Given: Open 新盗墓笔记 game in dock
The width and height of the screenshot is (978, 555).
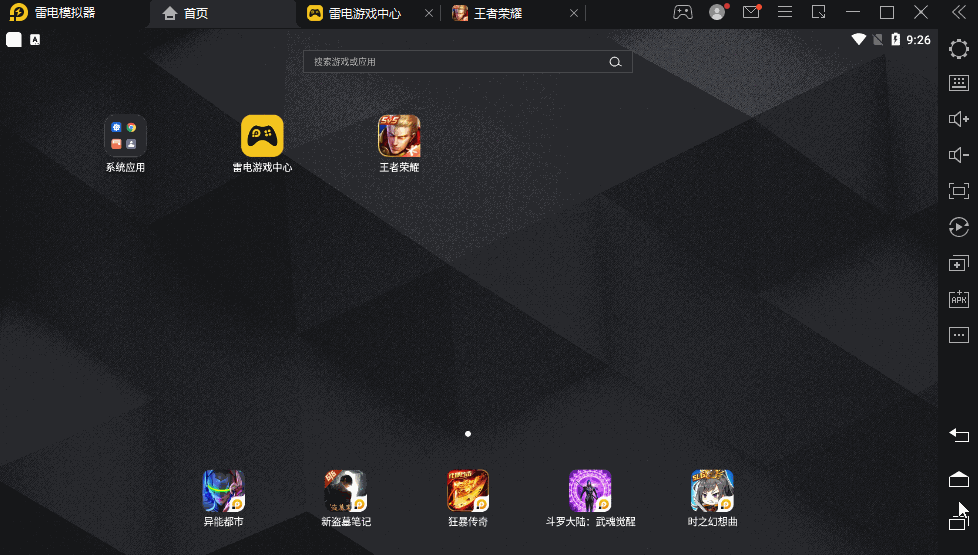Looking at the screenshot, I should [x=346, y=491].
